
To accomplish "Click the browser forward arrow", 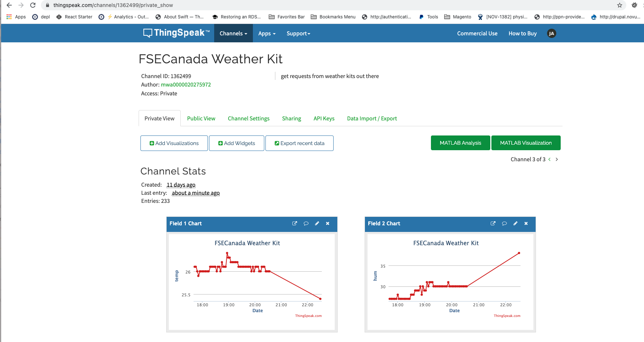I will [x=21, y=5].
